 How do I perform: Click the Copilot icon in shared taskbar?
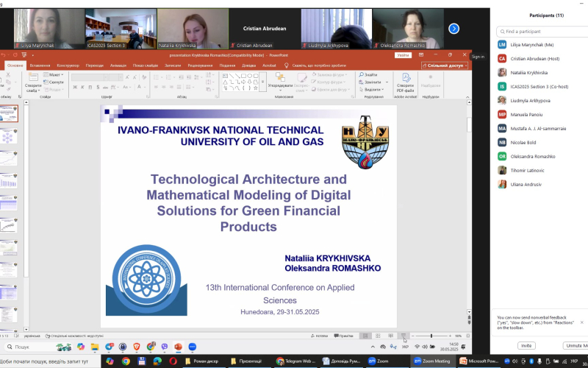81,347
